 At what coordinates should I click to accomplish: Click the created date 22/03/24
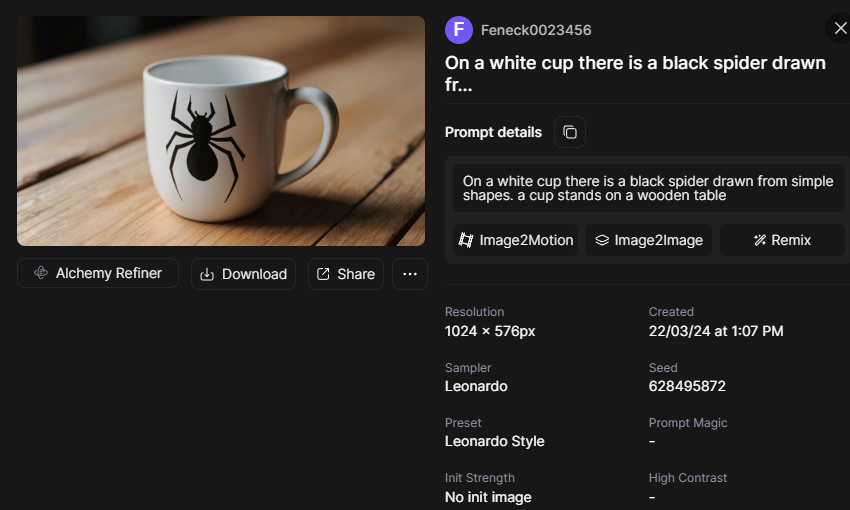(x=715, y=331)
